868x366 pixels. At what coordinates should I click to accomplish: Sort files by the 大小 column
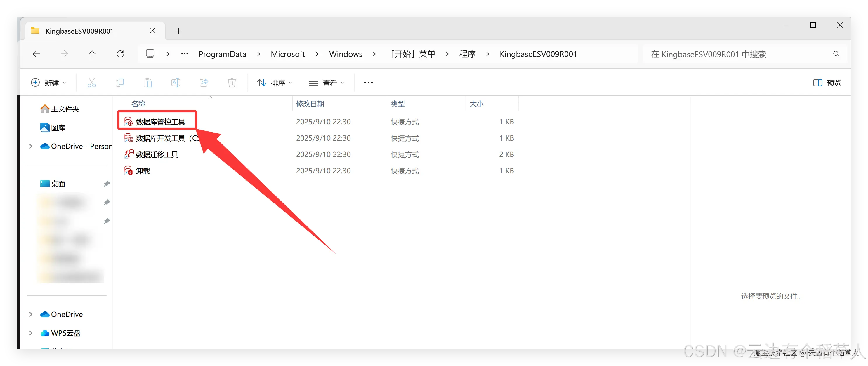[x=476, y=104]
